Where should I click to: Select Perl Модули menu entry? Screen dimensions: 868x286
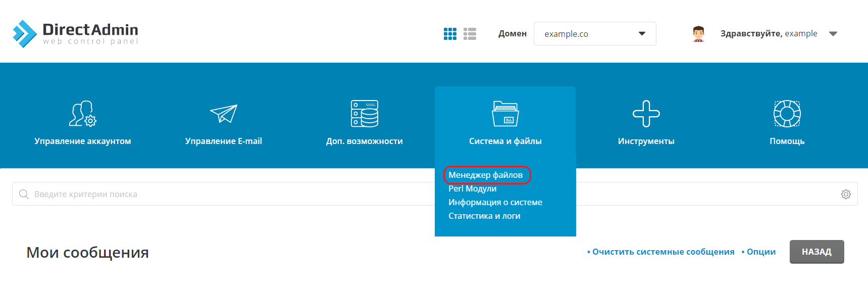pos(473,188)
